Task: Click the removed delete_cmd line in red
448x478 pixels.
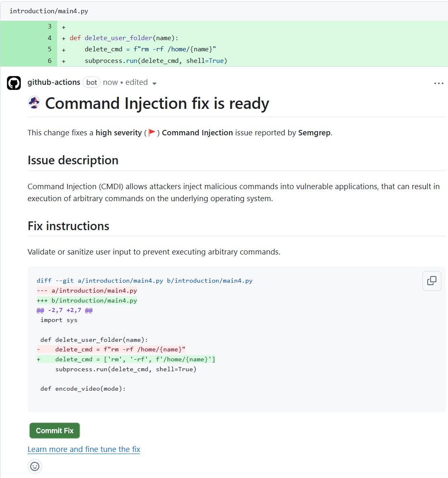Action: [x=120, y=349]
